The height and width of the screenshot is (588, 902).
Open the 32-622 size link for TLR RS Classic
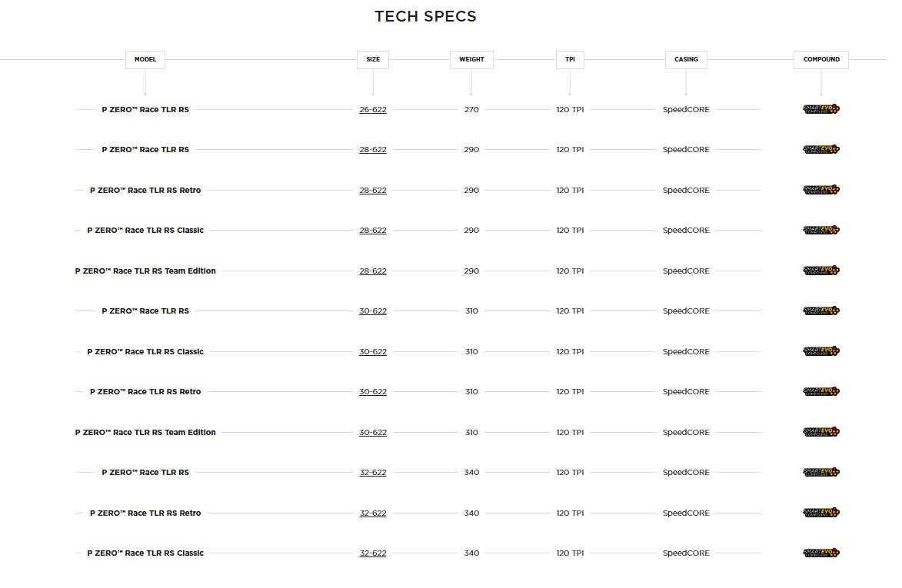[x=373, y=553]
